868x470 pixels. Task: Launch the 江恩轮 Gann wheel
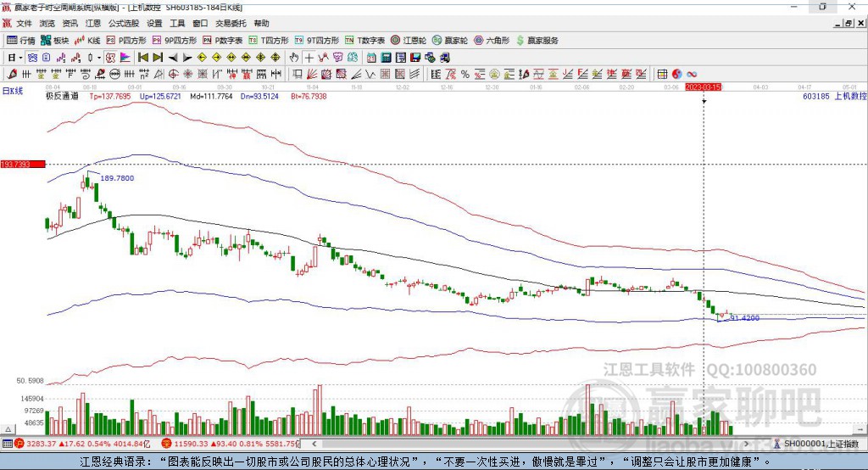409,41
